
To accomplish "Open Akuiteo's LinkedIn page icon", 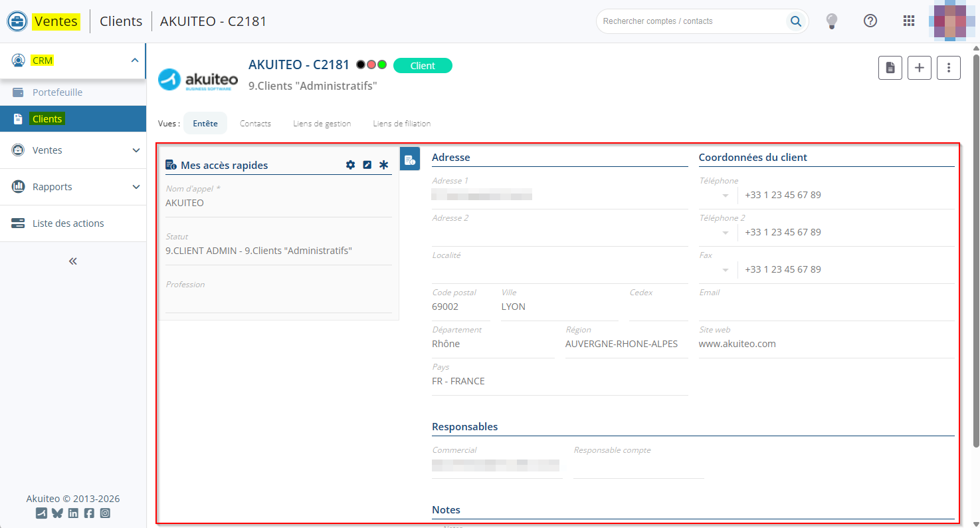I will 73,513.
